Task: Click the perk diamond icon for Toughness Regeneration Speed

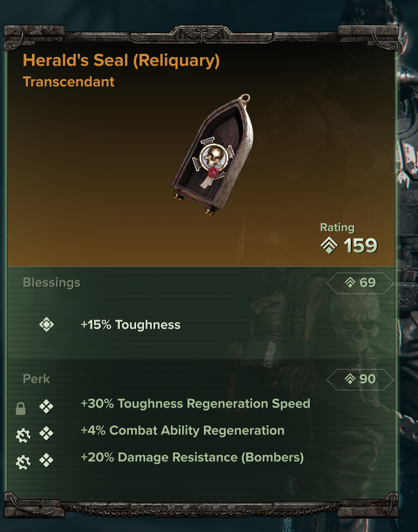Action: (x=47, y=406)
